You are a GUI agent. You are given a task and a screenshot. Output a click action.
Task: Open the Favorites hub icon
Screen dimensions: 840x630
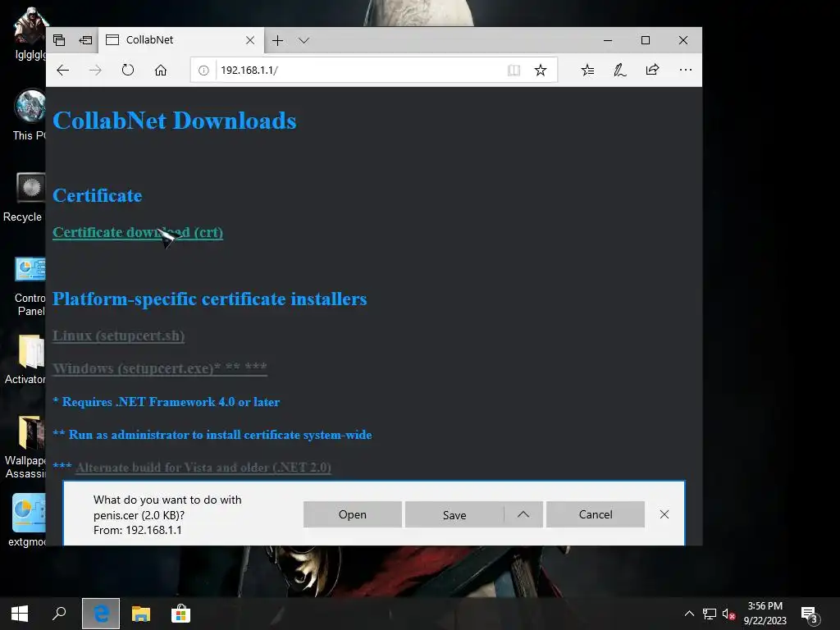click(587, 71)
